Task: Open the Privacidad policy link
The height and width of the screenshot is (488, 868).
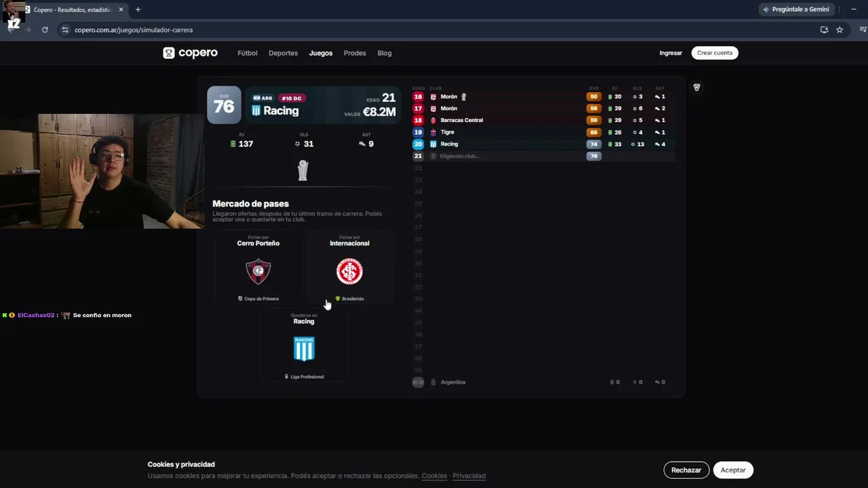Action: click(x=469, y=476)
